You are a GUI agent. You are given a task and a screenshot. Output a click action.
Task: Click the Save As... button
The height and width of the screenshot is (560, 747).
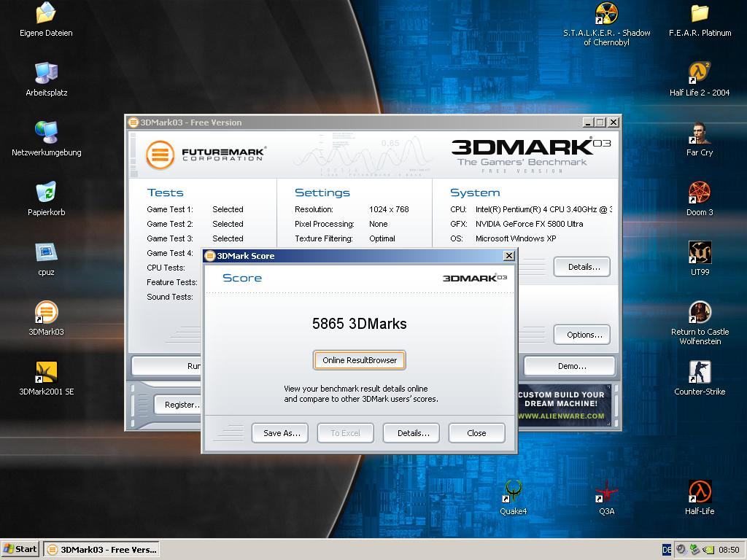point(280,433)
